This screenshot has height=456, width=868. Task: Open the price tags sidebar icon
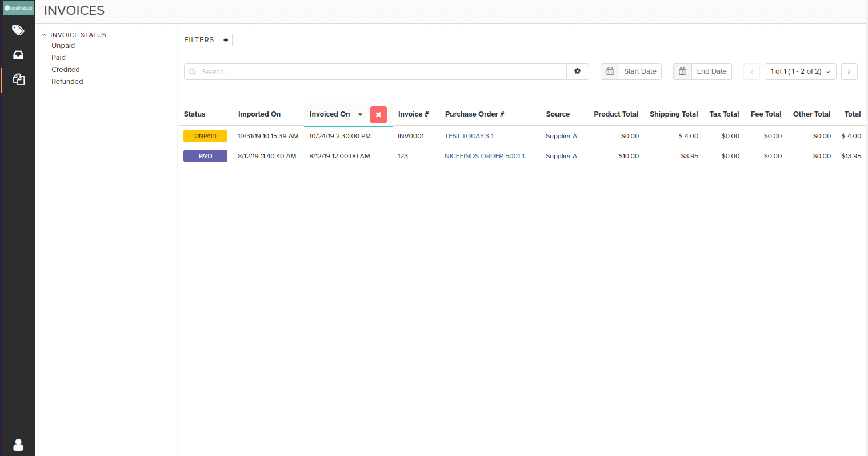pos(18,30)
